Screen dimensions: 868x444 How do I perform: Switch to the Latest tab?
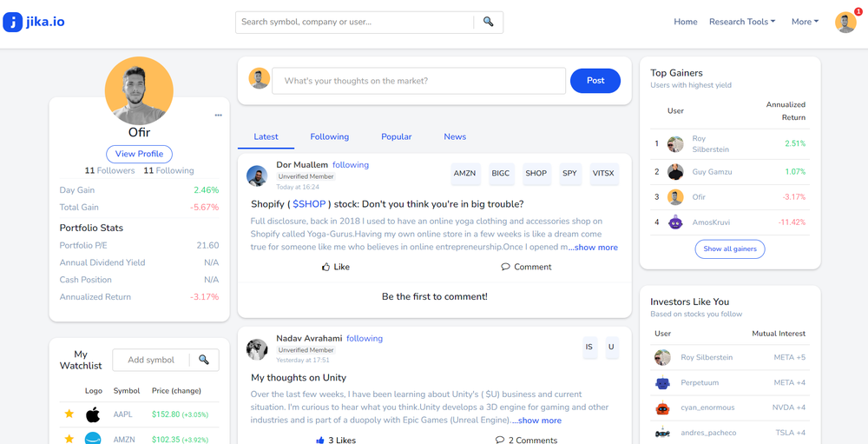(x=266, y=137)
